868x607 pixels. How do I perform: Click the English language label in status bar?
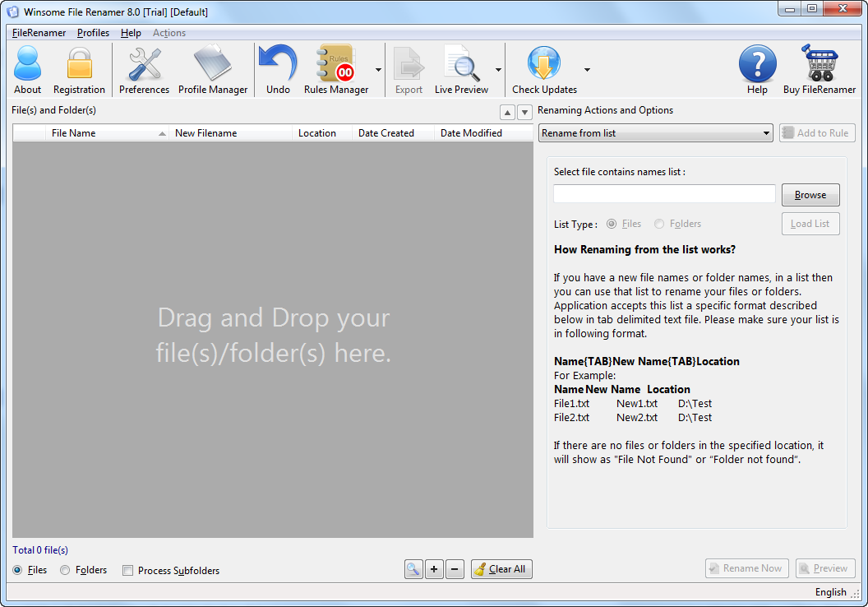(x=830, y=592)
